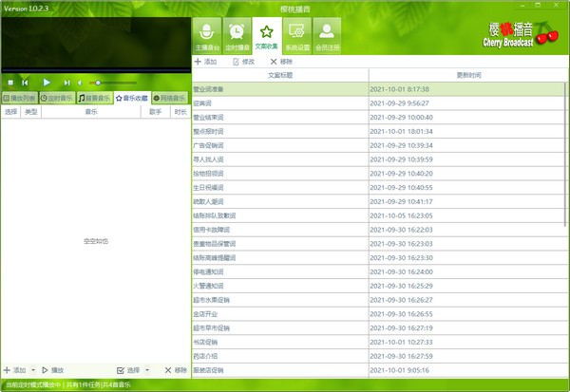Click the 歌手 column header
Viewport: 570px width, 392px height.
[155, 112]
